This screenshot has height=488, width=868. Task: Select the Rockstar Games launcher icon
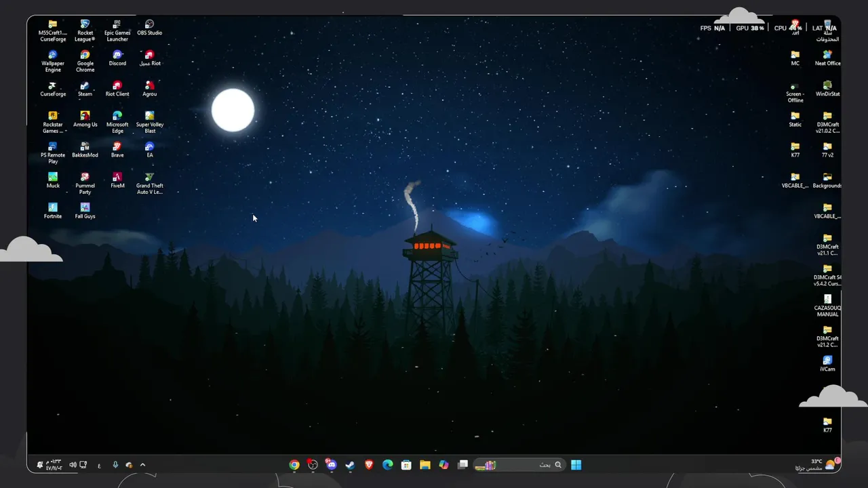click(53, 123)
